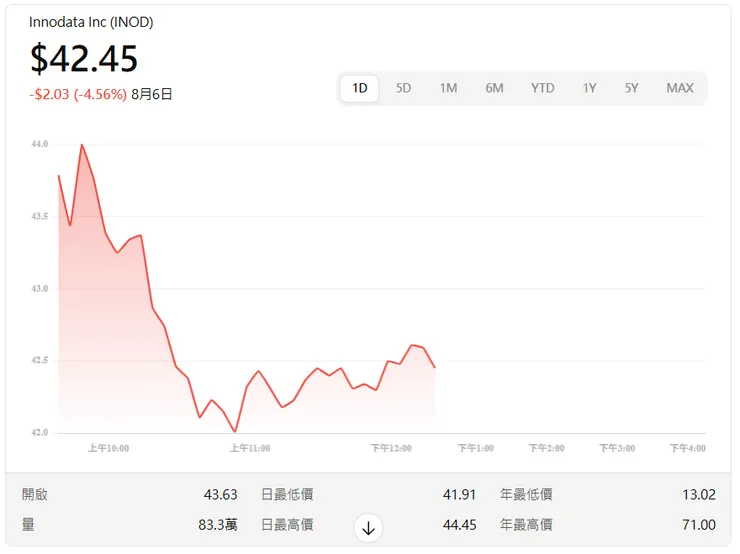Screen dimensions: 740x554
Task: Click the 42.5 y-axis label
Action: point(40,361)
